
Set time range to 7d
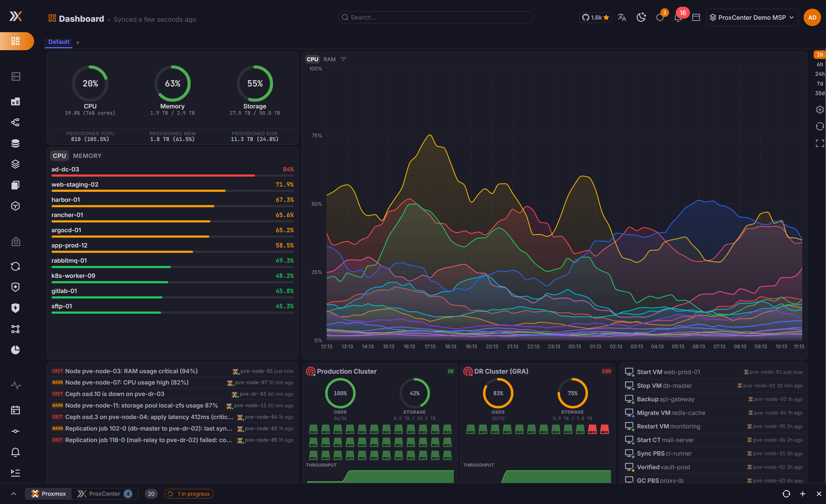pyautogui.click(x=820, y=83)
